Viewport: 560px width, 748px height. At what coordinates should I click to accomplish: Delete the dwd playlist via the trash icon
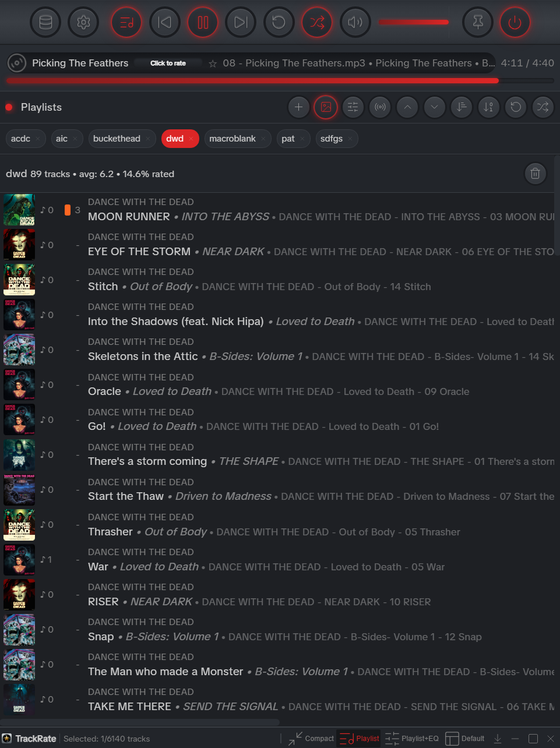click(x=535, y=173)
